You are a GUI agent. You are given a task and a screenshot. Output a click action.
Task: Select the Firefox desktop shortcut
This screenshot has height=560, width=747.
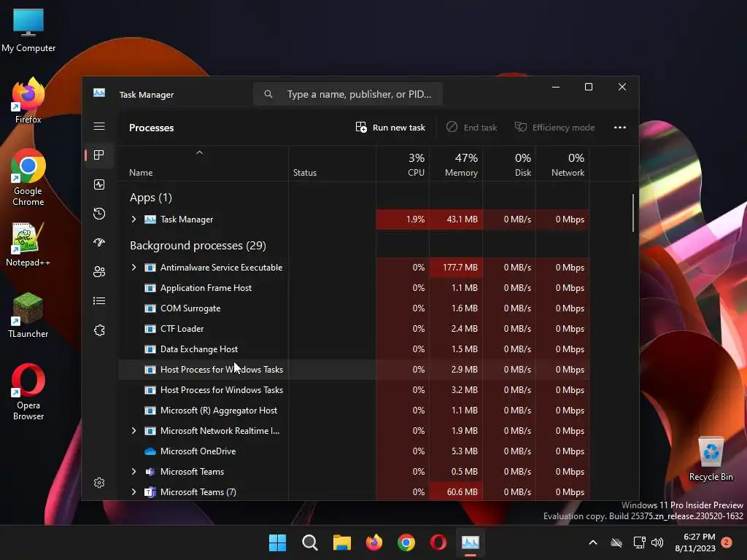click(28, 101)
